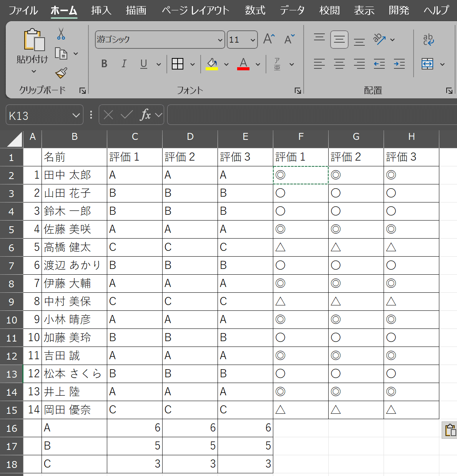457x476 pixels.
Task: Decrease the indent
Action: click(x=379, y=64)
